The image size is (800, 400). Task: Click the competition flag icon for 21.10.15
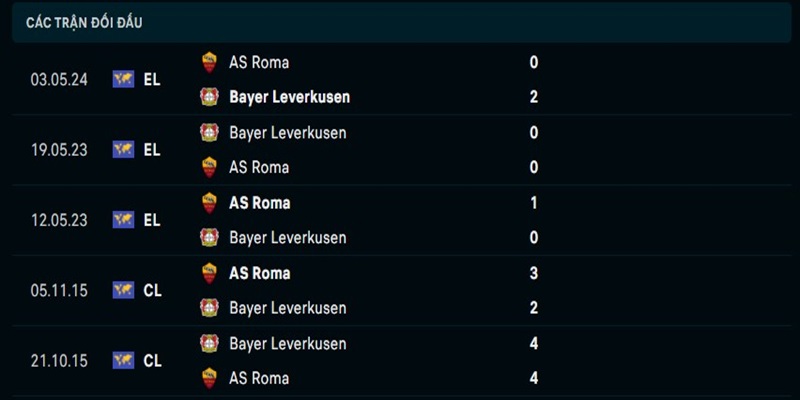[123, 360]
